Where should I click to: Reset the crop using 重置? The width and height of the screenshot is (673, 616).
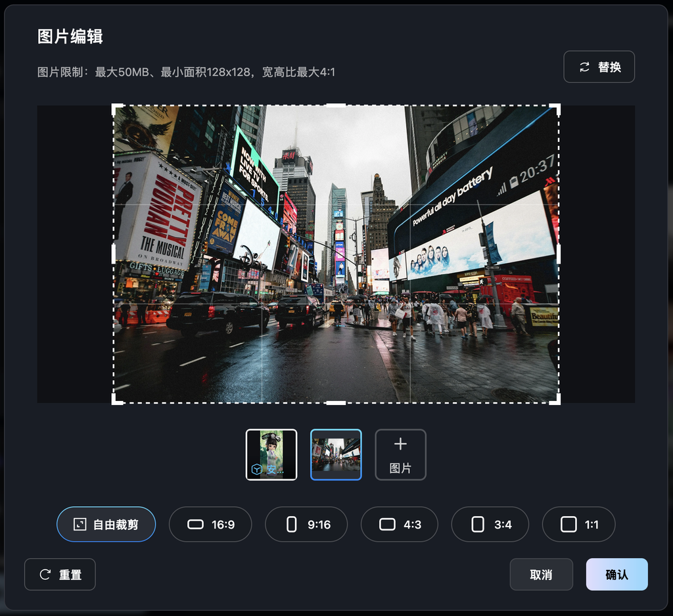59,574
